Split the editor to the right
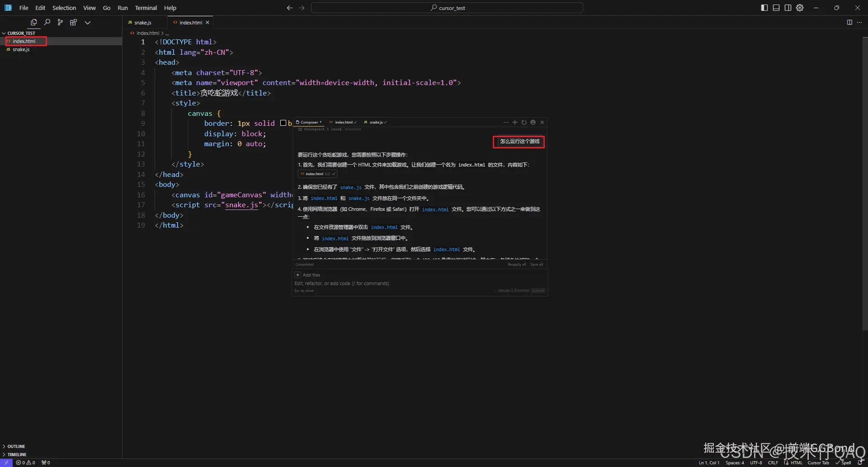868x467 pixels. pyautogui.click(x=849, y=22)
